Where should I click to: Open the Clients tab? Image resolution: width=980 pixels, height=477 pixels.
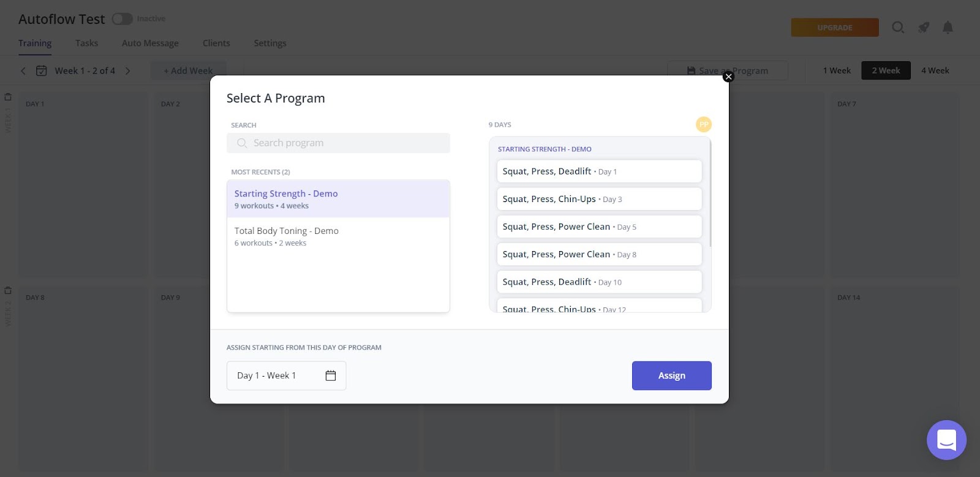(216, 43)
